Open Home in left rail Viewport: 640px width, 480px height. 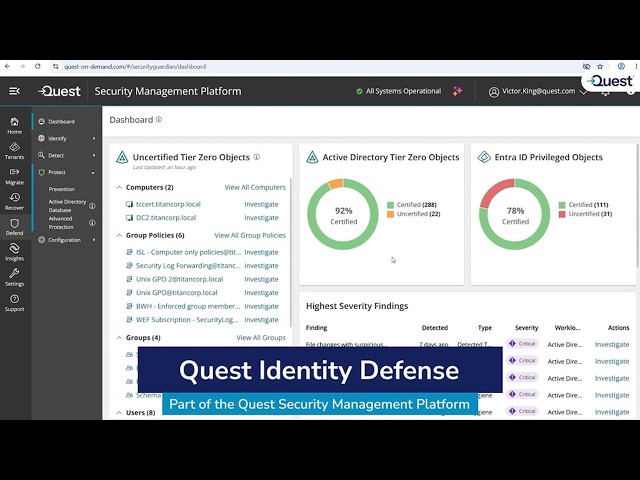(14, 126)
